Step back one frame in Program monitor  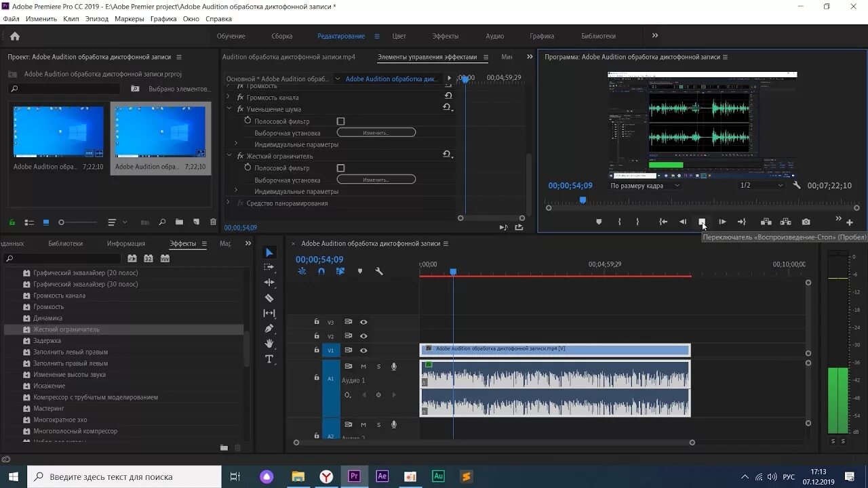point(683,222)
